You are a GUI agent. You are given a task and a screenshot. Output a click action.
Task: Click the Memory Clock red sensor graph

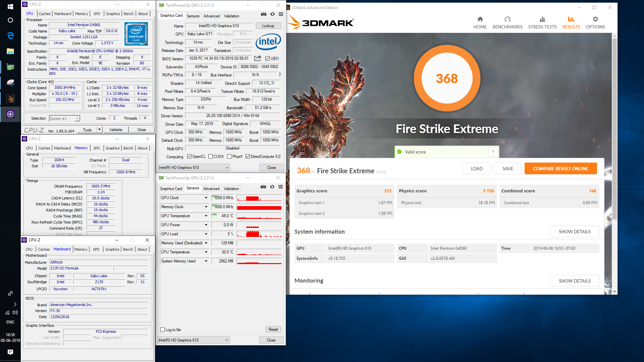pos(259,207)
